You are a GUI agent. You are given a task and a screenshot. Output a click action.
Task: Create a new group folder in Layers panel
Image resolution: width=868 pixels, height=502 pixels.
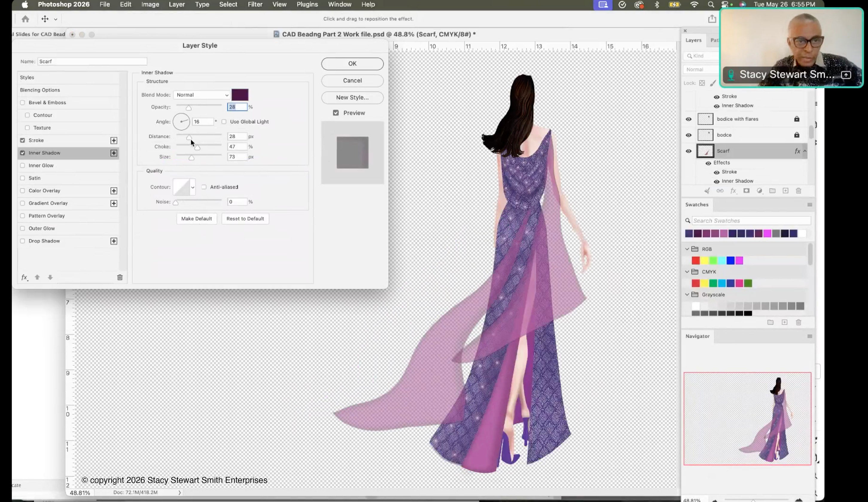click(x=772, y=191)
